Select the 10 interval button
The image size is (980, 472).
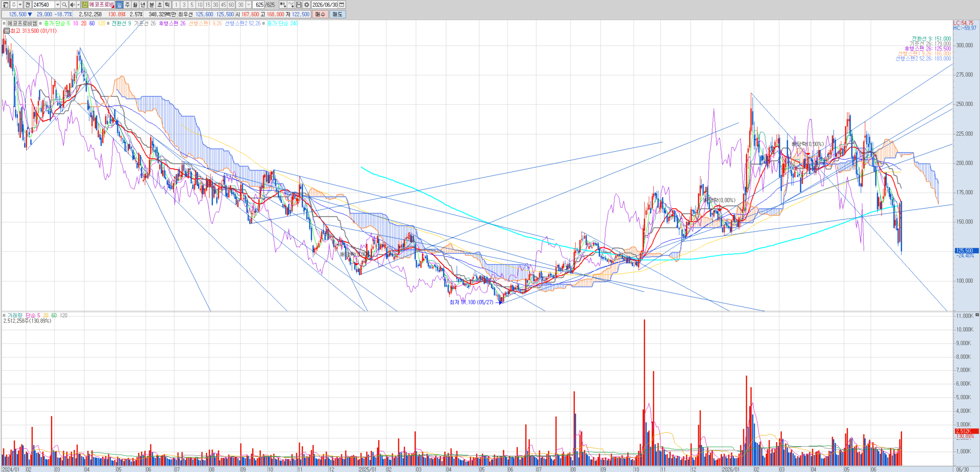click(x=200, y=5)
